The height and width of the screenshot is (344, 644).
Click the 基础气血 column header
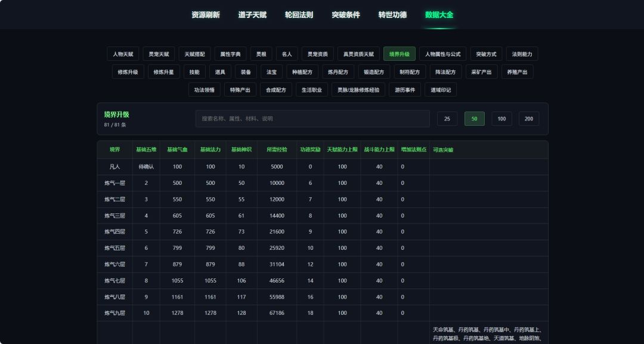177,150
